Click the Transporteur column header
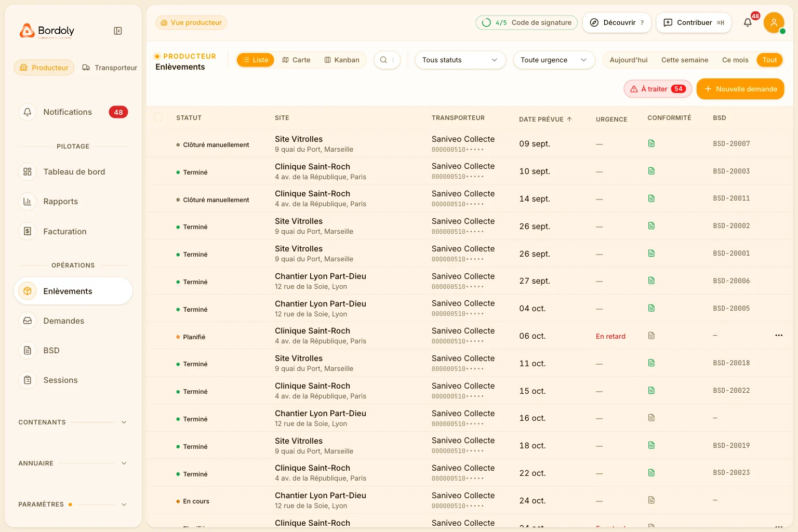 pyautogui.click(x=458, y=118)
